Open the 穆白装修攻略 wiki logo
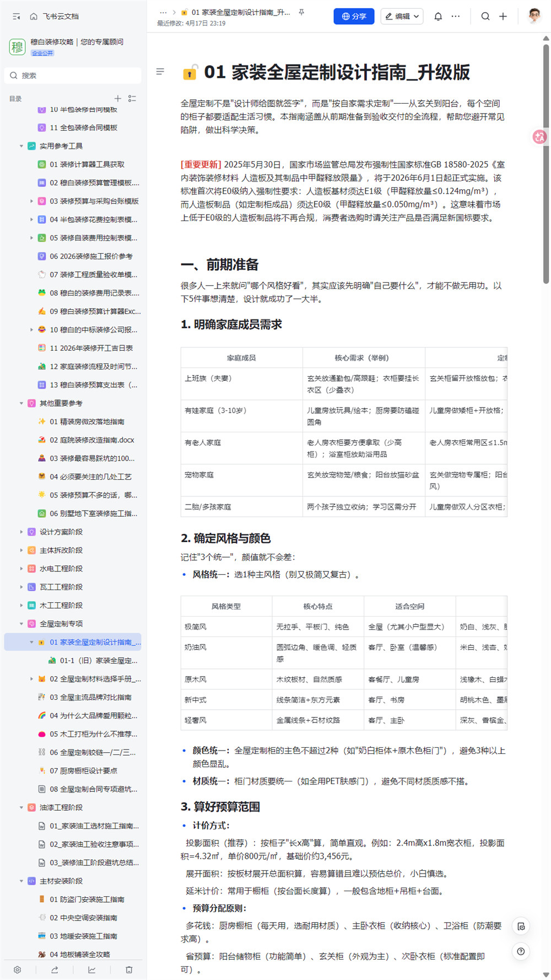Image resolution: width=551 pixels, height=980 pixels. 17,47
